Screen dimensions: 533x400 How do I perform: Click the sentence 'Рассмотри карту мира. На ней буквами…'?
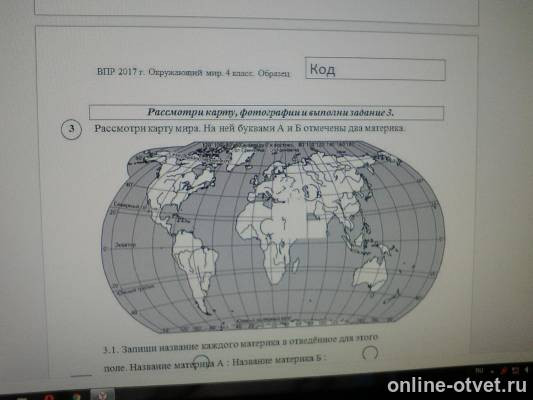pyautogui.click(x=250, y=129)
